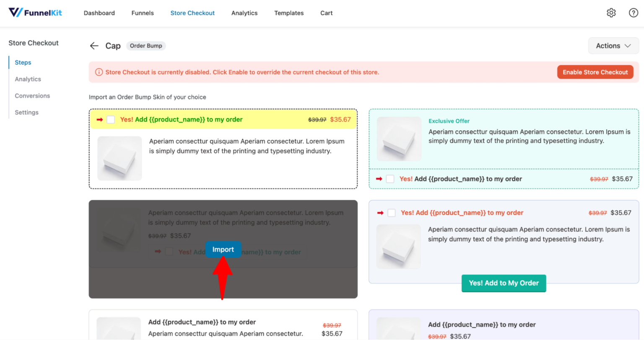The image size is (644, 340).
Task: Tick the checkbox in the light blue skin
Action: pos(391,213)
